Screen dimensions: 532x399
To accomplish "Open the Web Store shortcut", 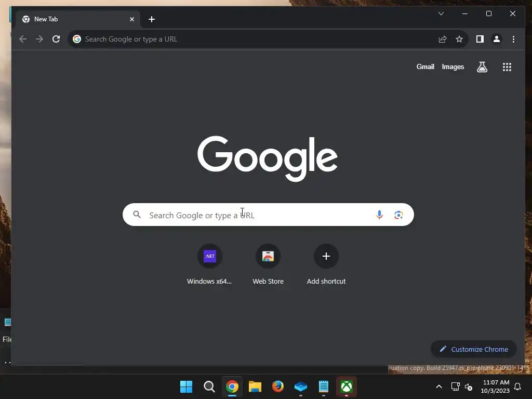I will (x=268, y=264).
